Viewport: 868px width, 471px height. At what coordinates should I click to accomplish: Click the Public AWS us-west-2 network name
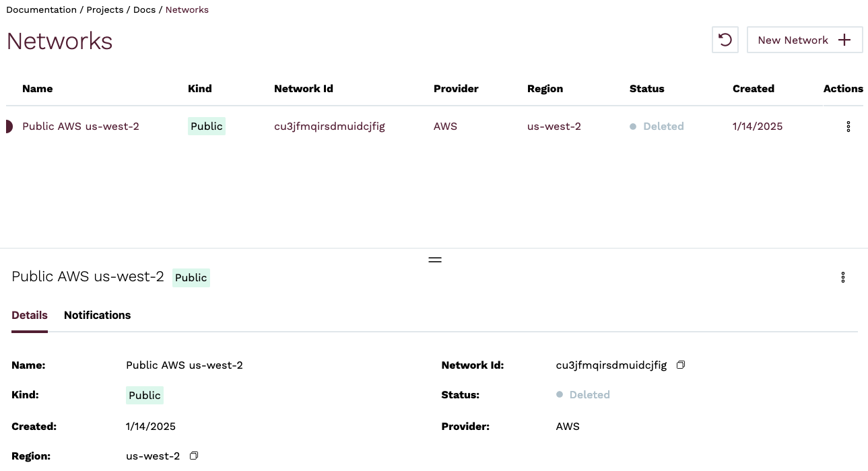80,126
